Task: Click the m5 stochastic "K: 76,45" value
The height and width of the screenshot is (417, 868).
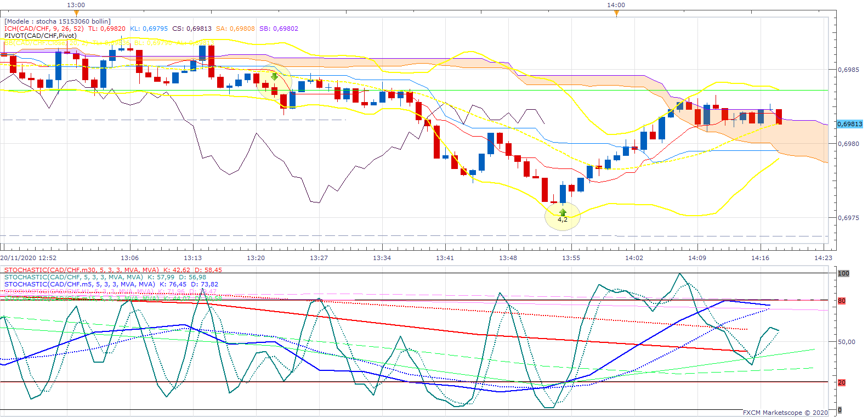Action: click(173, 284)
